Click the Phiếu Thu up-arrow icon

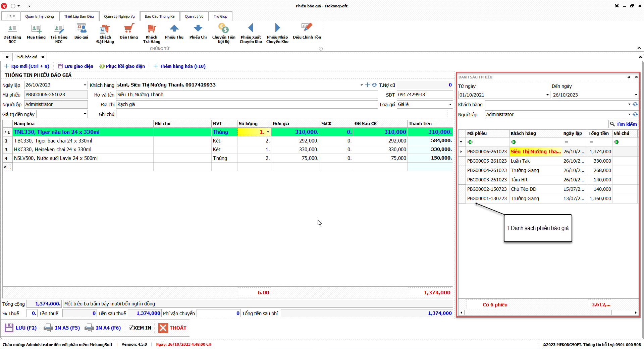(x=174, y=29)
